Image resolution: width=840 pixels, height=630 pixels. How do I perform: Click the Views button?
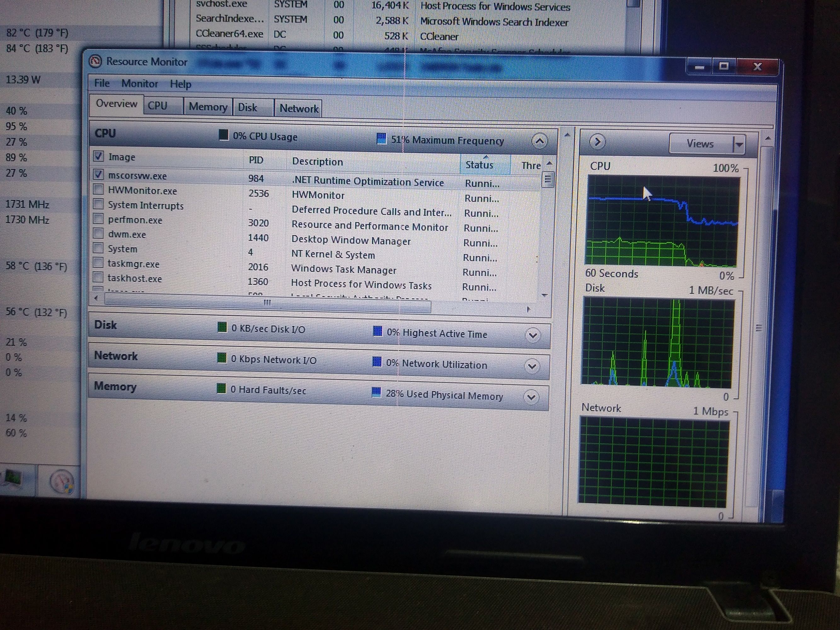pos(701,144)
